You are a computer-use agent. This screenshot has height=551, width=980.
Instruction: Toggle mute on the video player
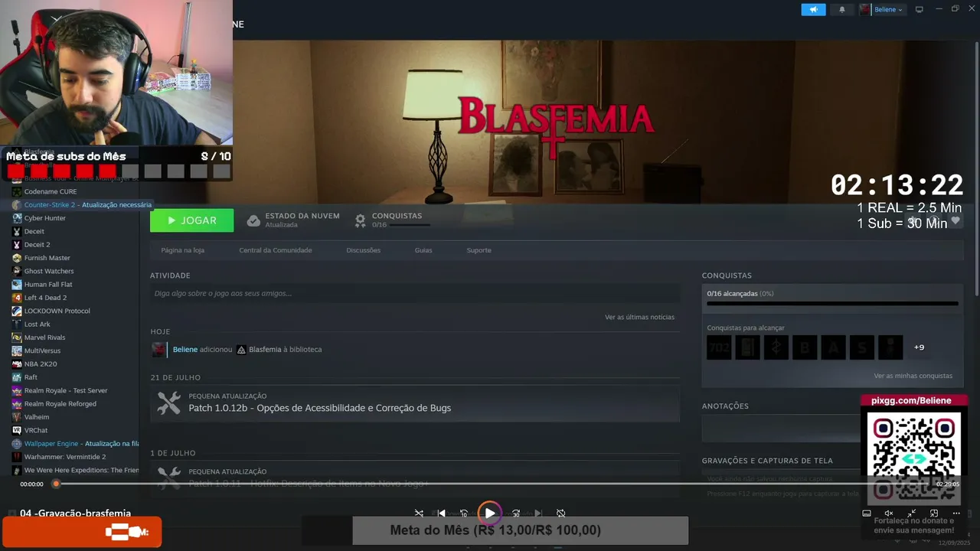click(x=889, y=514)
